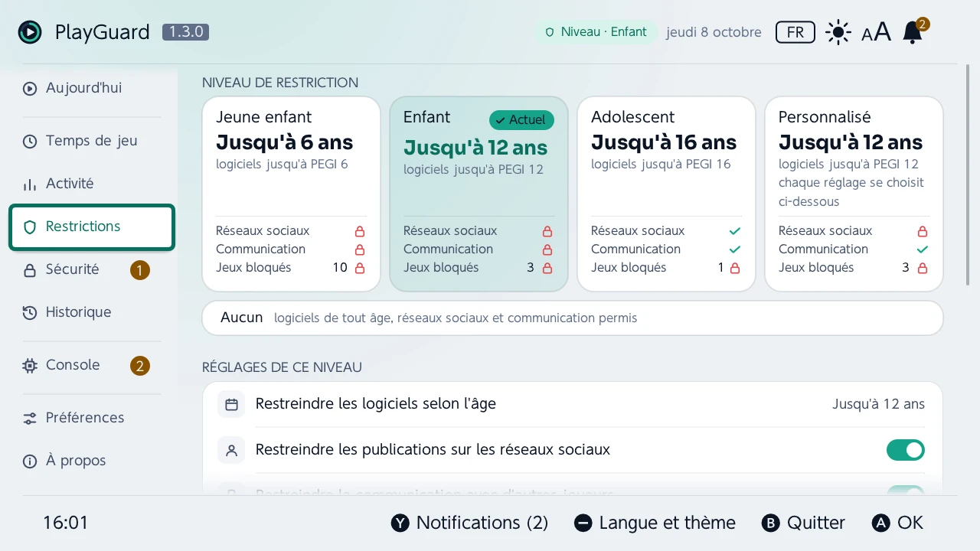This screenshot has height=551, width=980.
Task: Click the Sécurité badge showing 1
Action: click(139, 270)
